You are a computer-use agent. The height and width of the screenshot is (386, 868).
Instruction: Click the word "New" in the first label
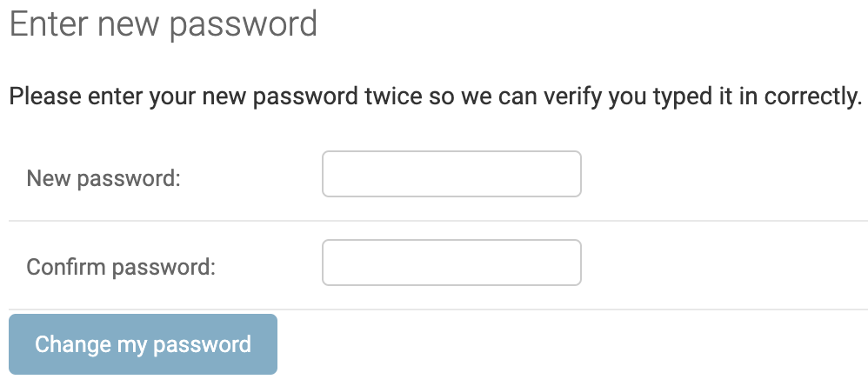coord(49,179)
